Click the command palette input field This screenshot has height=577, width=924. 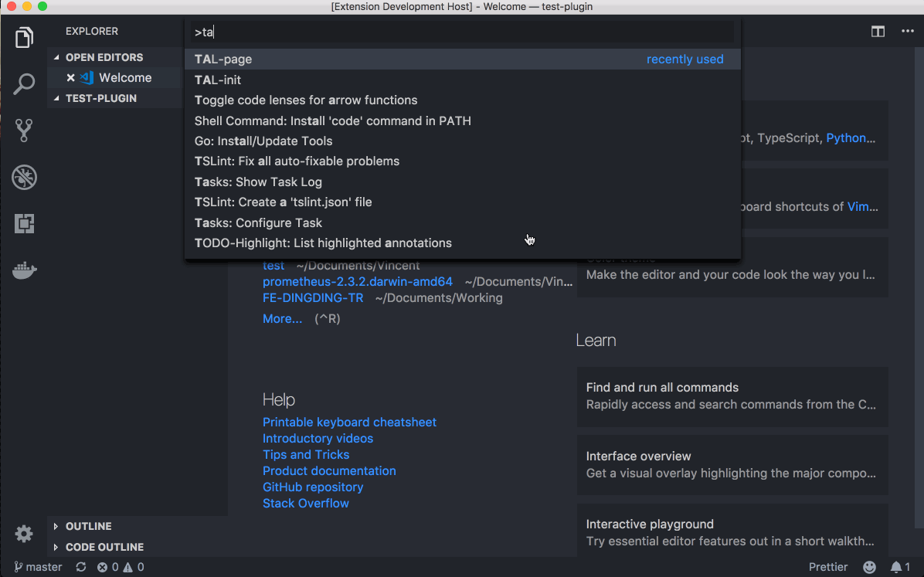pyautogui.click(x=463, y=32)
